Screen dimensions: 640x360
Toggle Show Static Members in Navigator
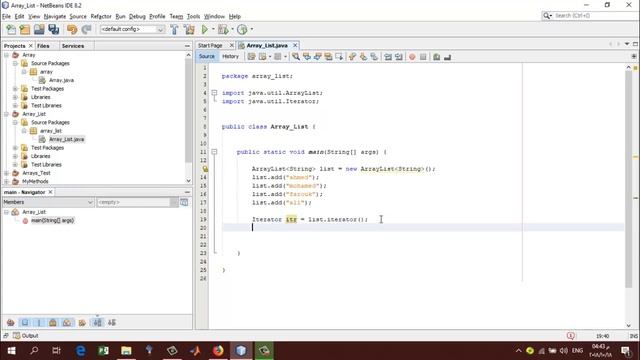39,322
